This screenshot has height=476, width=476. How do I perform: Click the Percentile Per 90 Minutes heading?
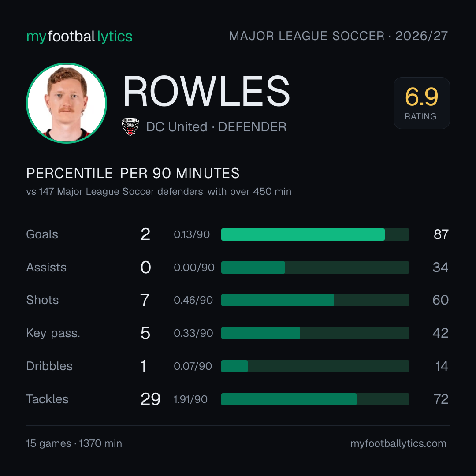tap(133, 173)
